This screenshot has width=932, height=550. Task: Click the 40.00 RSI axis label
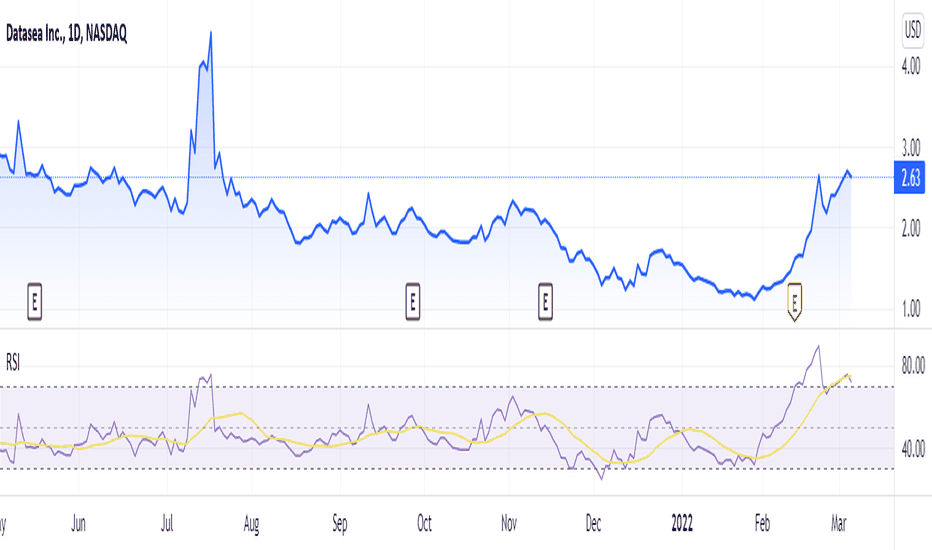pos(913,449)
